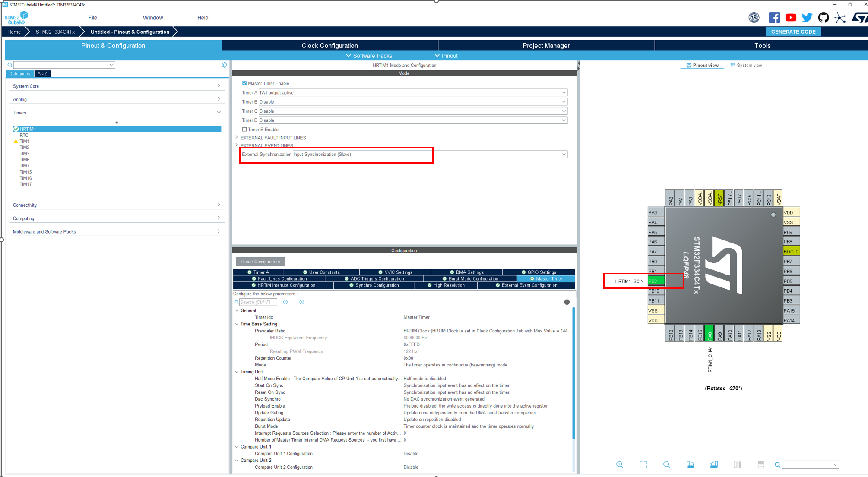
Task: Open STM32CubeMX's GitHub page icon
Action: coord(824,18)
